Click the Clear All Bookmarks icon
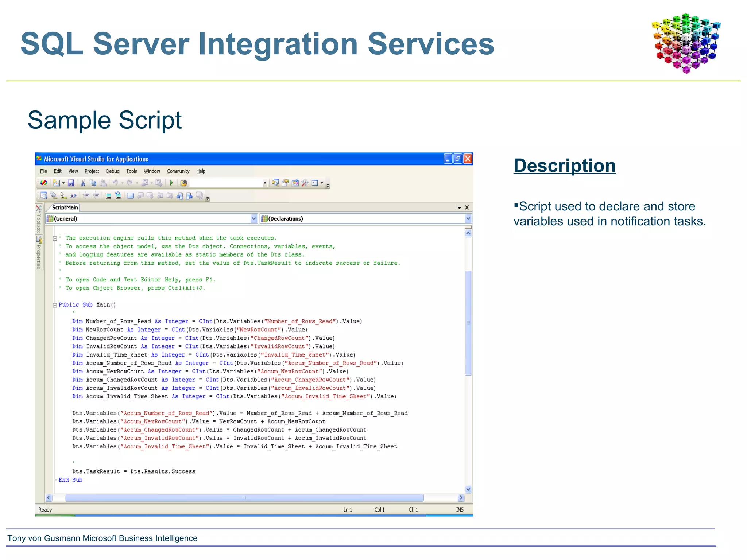This screenshot has height=560, width=747. tap(199, 196)
